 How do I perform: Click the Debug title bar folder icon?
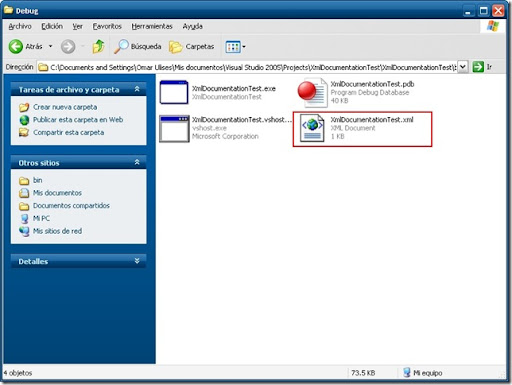coord(8,10)
